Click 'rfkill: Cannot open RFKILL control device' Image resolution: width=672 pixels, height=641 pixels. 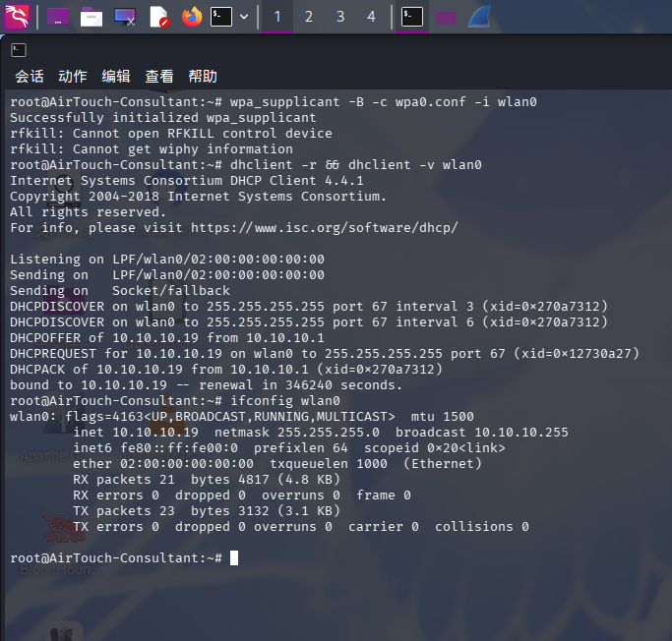(x=171, y=134)
